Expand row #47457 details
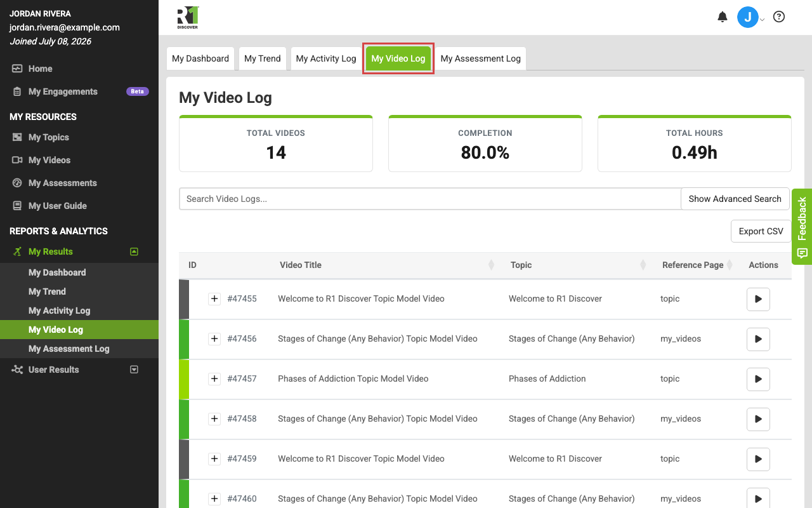Screen dimensions: 812x508 214,378
